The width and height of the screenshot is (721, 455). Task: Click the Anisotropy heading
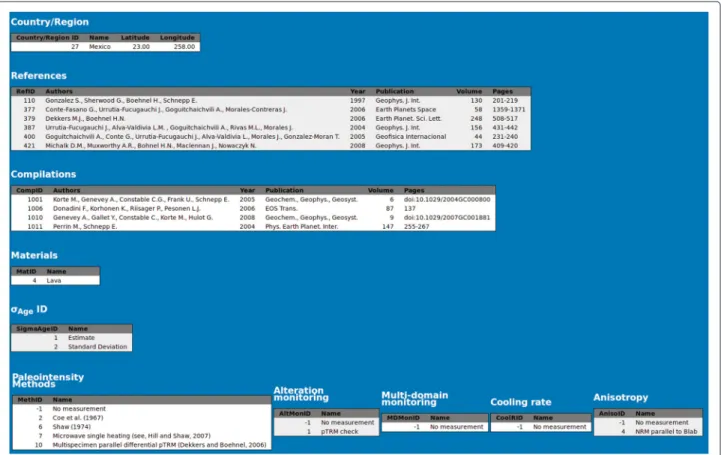[620, 398]
